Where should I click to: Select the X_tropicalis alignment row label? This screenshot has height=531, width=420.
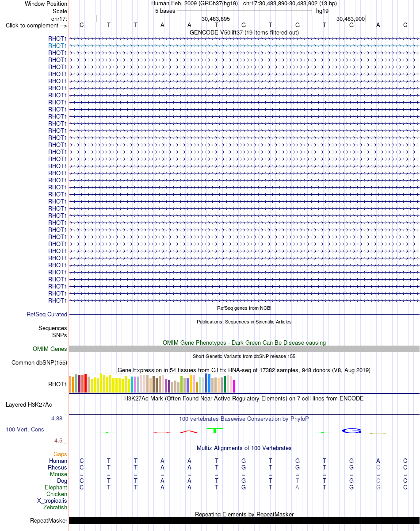click(x=52, y=500)
